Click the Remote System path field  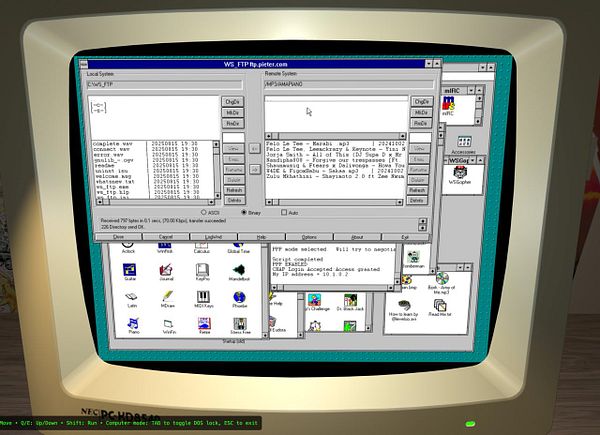pyautogui.click(x=349, y=84)
